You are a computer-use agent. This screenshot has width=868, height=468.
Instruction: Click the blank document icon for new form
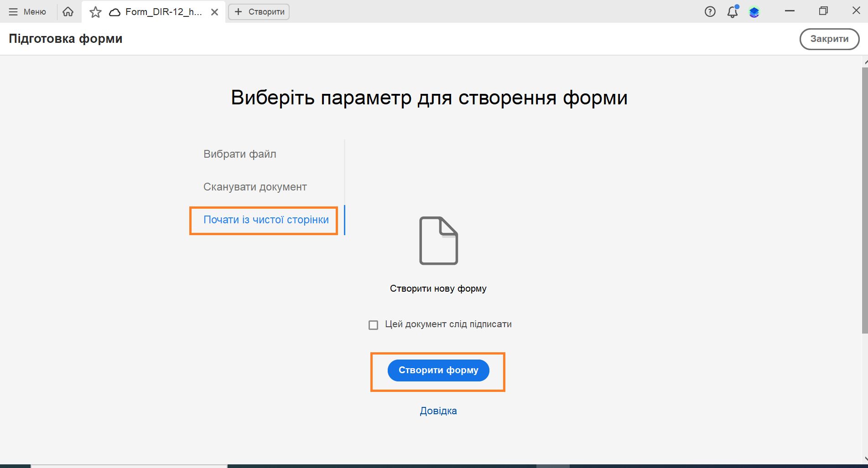click(438, 241)
